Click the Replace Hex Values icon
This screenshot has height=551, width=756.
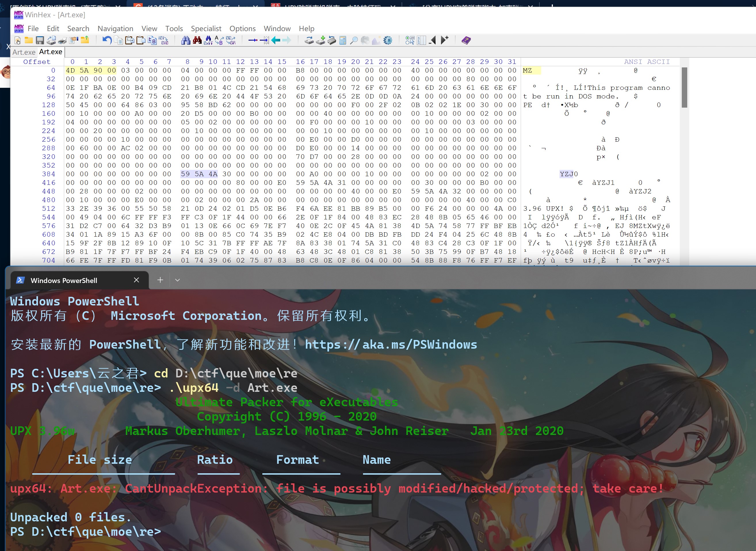(x=231, y=41)
